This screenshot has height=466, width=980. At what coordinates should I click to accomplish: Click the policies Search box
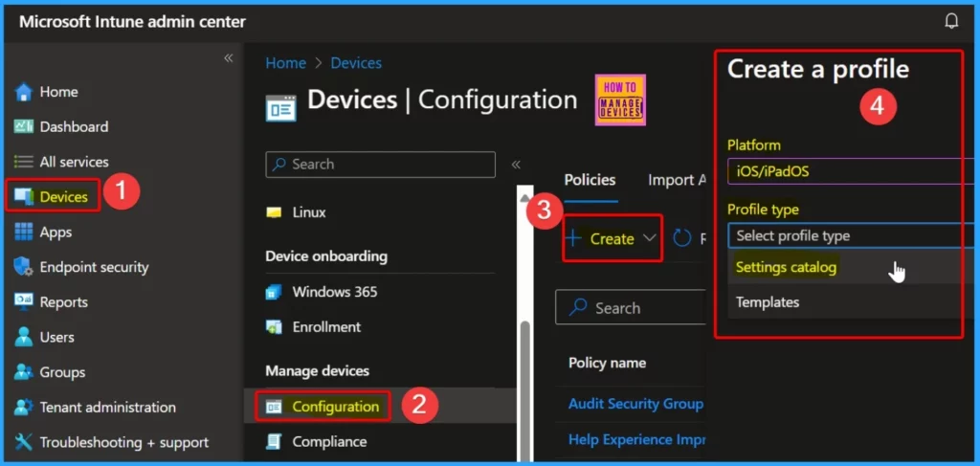(x=630, y=308)
